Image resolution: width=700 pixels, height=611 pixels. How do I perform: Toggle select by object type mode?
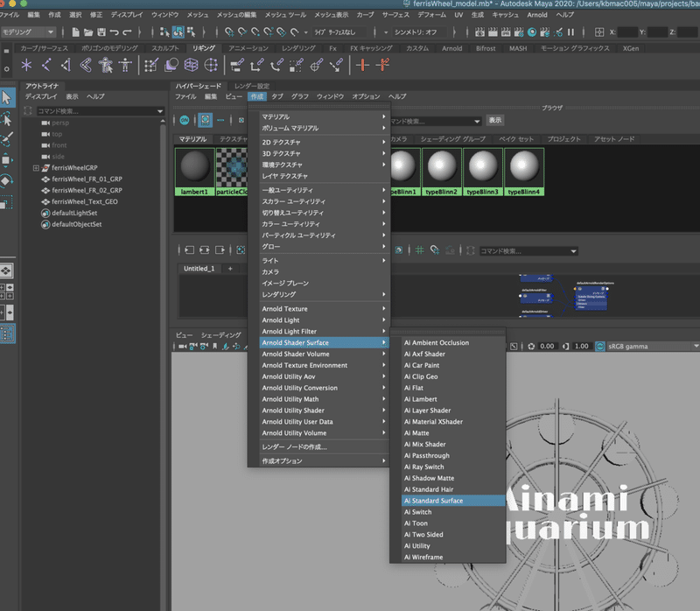(178, 32)
